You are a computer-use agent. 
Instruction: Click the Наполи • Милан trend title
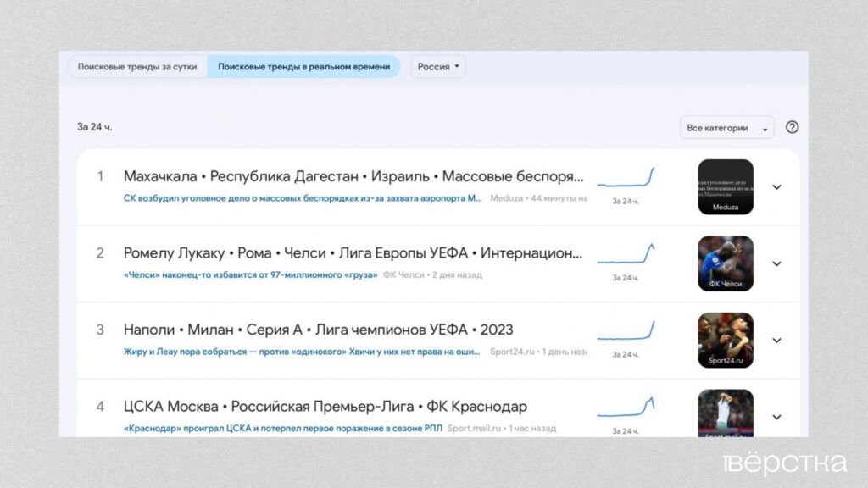[x=318, y=330]
